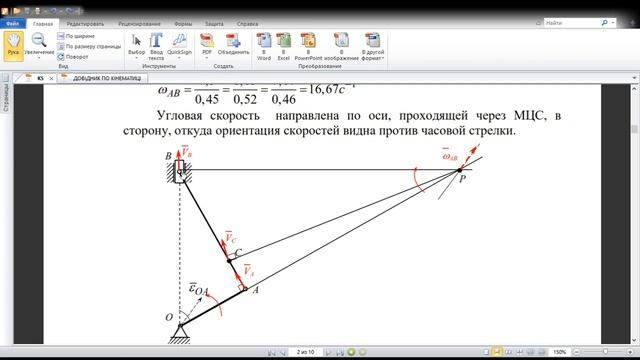Go to last page button

click(340, 352)
